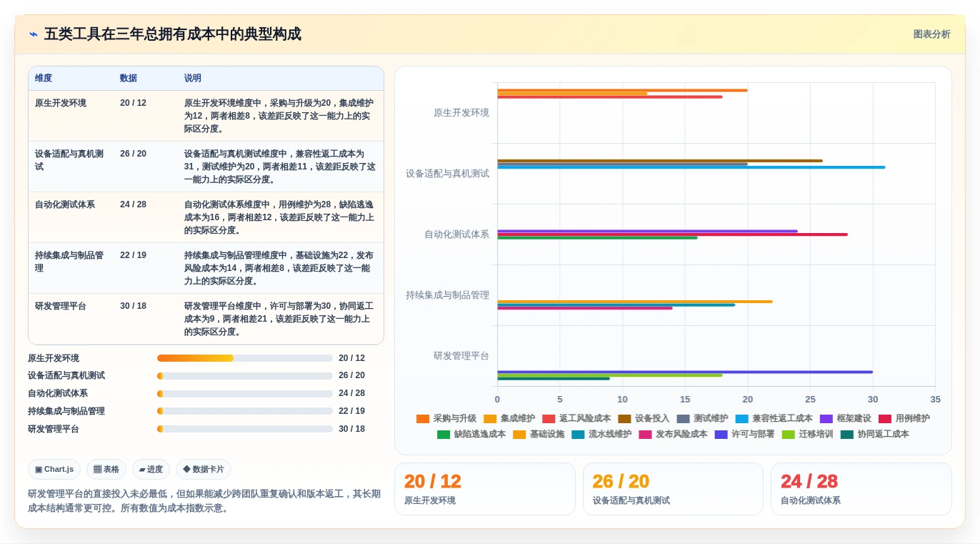Toggle 集成维护 legend swatch
The image size is (980, 544).
490,418
